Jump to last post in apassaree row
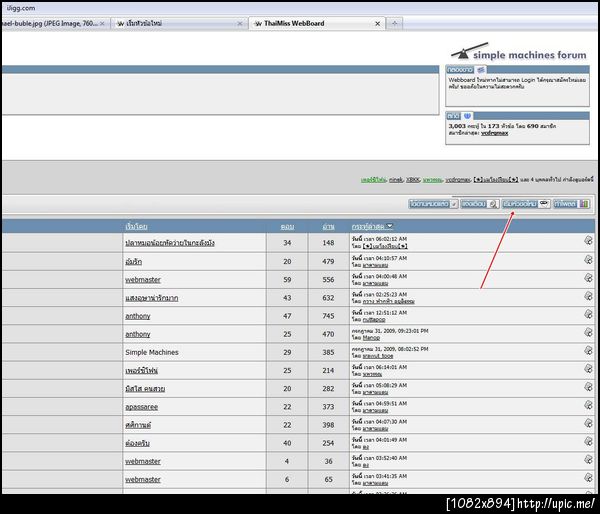 (588, 405)
